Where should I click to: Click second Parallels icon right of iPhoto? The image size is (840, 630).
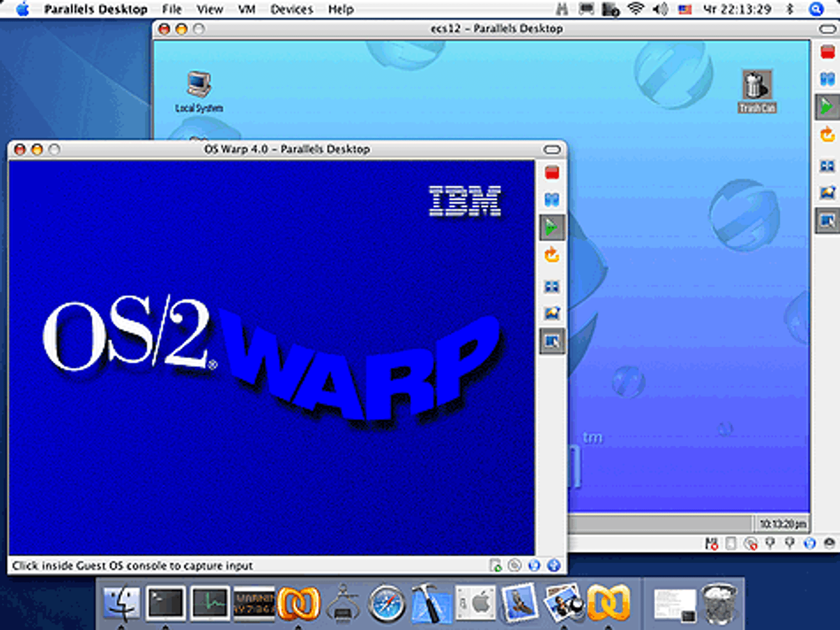point(609,604)
